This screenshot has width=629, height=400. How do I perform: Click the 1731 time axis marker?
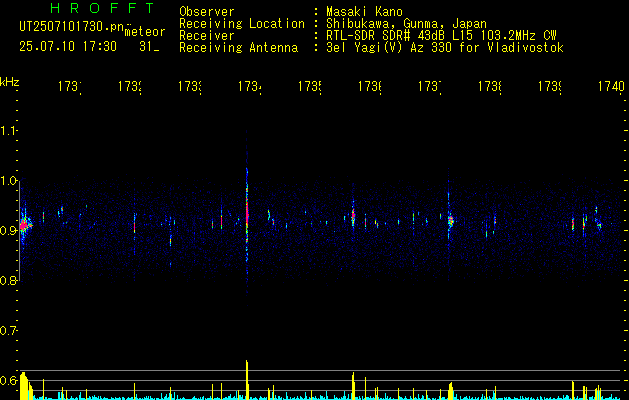click(70, 86)
